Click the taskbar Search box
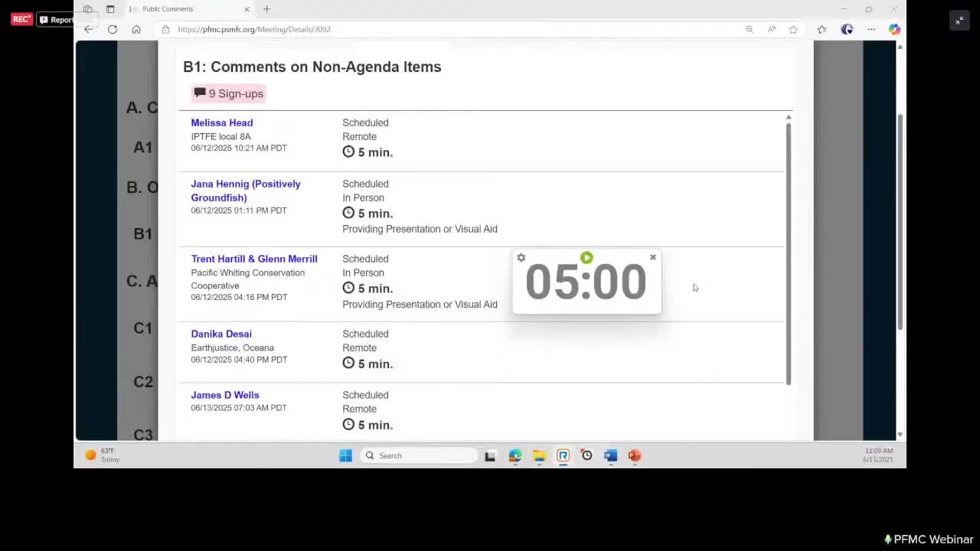The image size is (980, 551). pyautogui.click(x=419, y=455)
